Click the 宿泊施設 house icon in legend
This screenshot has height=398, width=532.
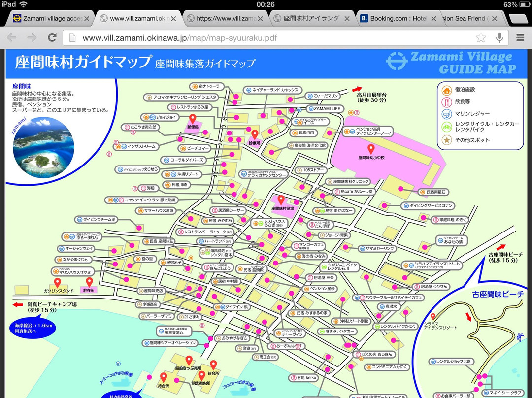[446, 90]
